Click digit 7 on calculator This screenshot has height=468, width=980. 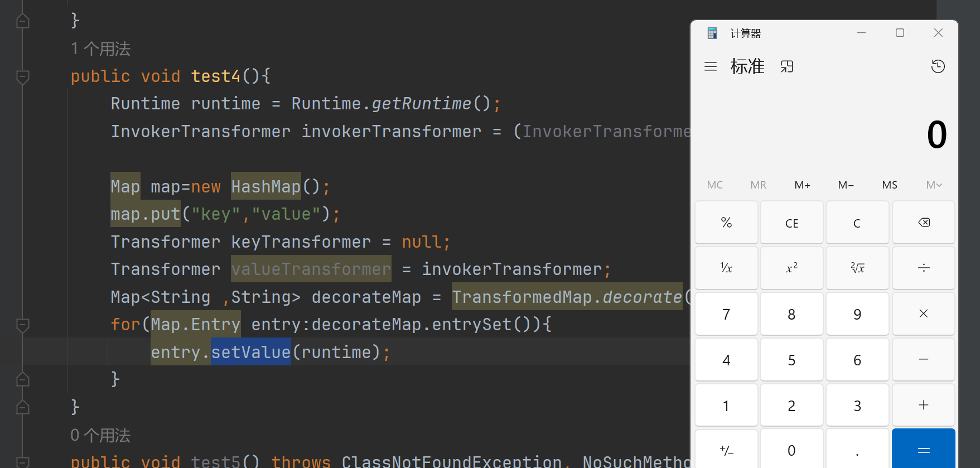pyautogui.click(x=726, y=314)
